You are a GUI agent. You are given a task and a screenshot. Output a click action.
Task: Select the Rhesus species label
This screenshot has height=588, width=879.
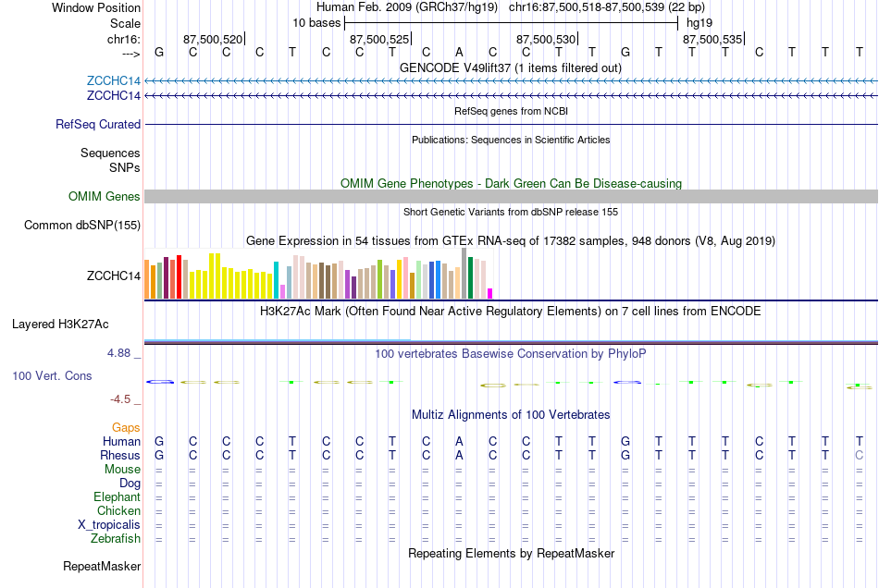120,455
